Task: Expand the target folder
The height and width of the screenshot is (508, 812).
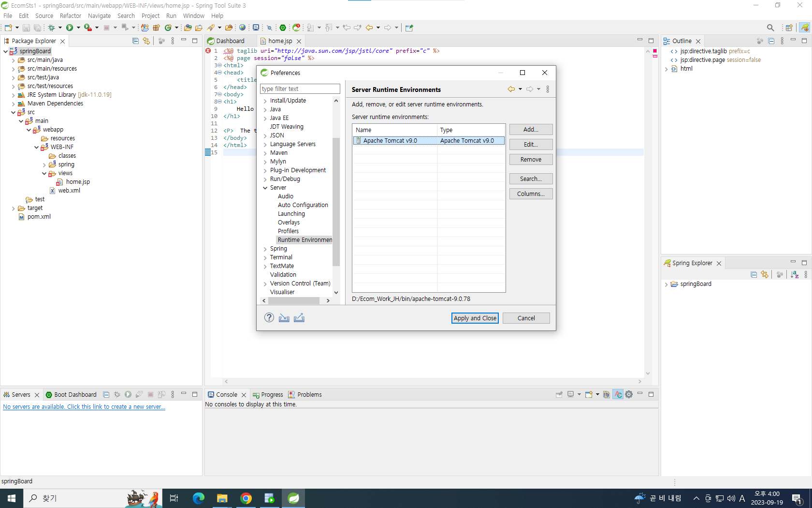Action: [x=13, y=209]
